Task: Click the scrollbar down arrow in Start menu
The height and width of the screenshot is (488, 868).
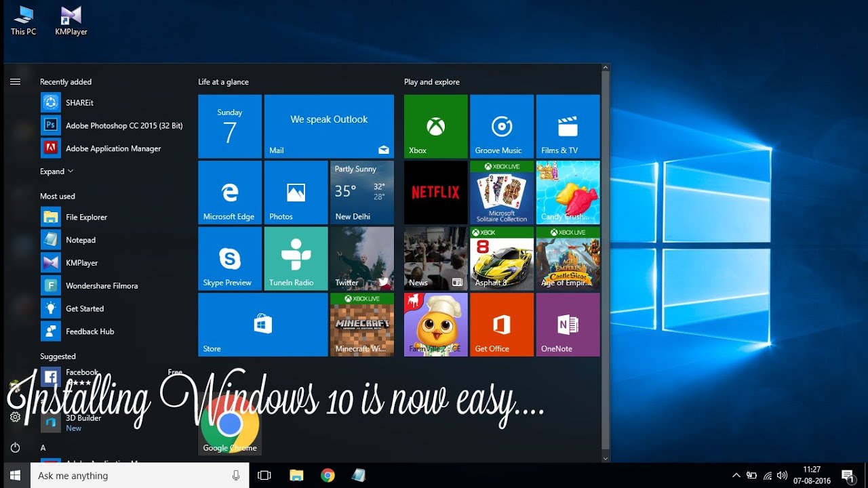Action: click(606, 458)
